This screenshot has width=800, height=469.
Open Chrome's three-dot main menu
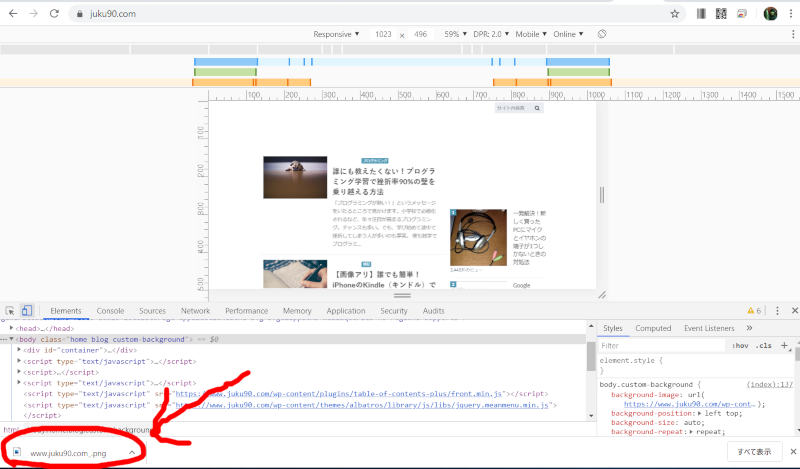(x=791, y=14)
